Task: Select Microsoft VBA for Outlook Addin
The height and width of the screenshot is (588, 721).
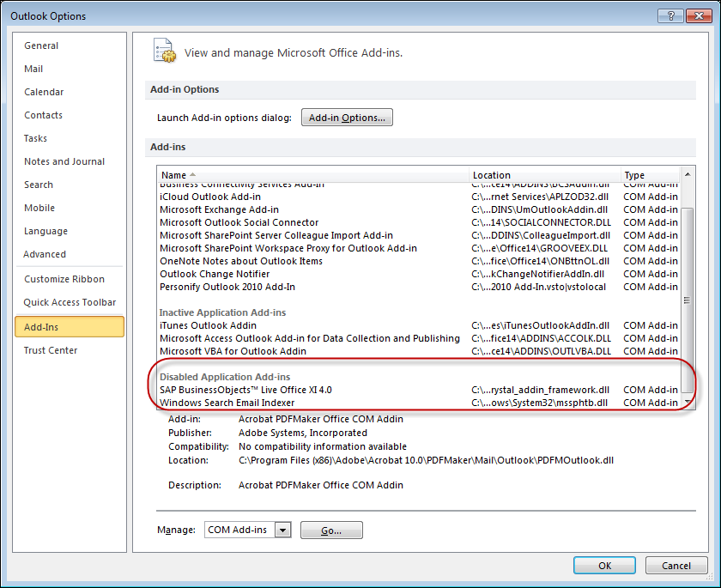Action: [x=419, y=351]
